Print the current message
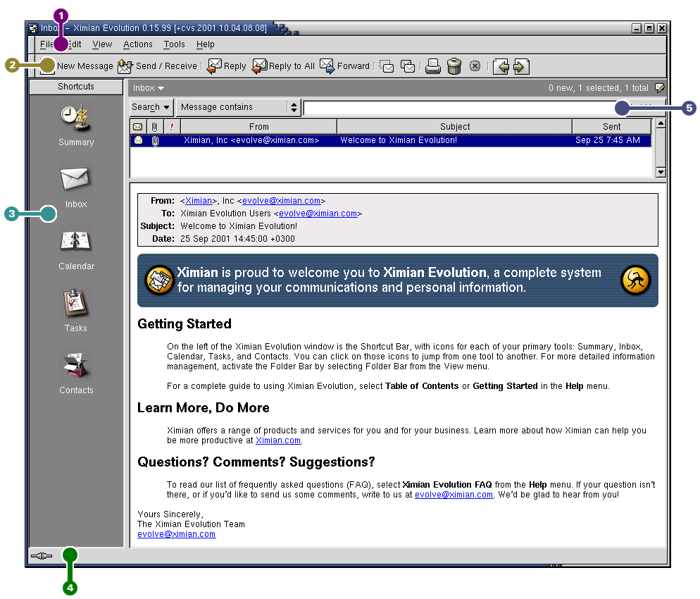The height and width of the screenshot is (599, 700). coord(432,66)
